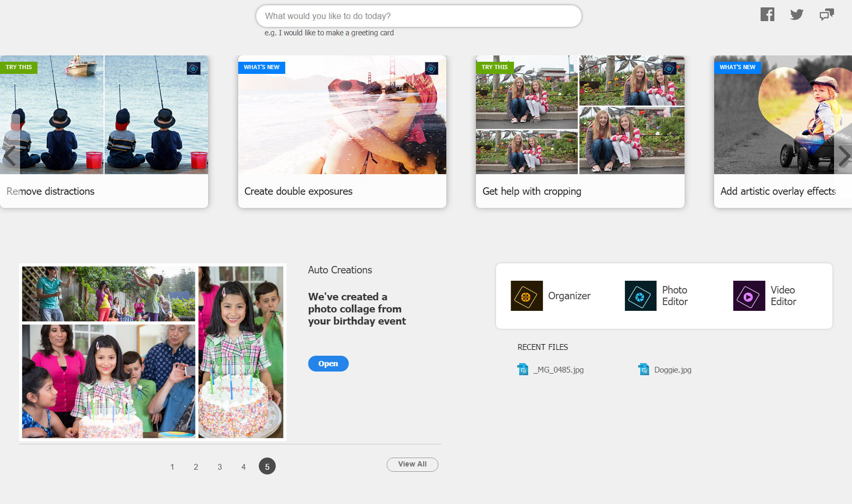Switch to page 1 of Auto Creations
Viewport: 852px width, 504px height.
(172, 466)
